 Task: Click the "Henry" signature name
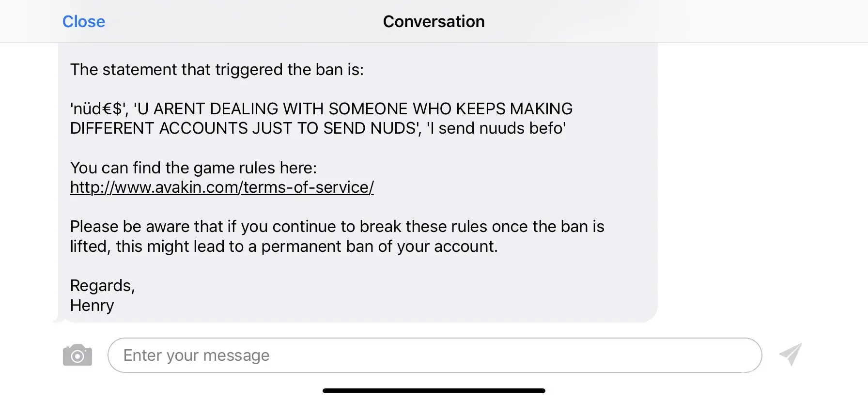tap(92, 306)
